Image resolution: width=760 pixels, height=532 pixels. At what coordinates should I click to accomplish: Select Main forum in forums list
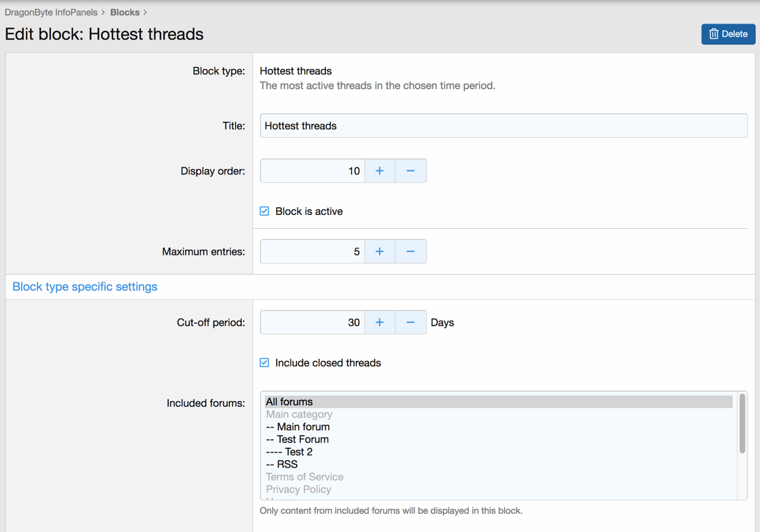pyautogui.click(x=298, y=427)
